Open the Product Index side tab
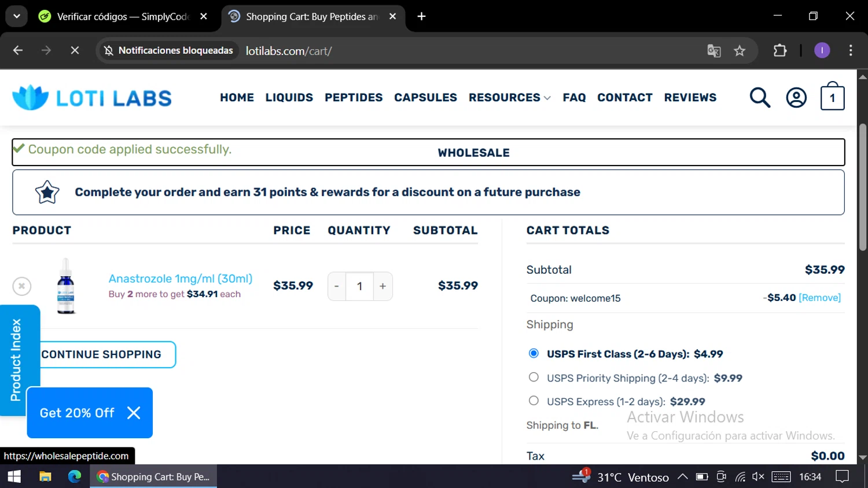The height and width of the screenshot is (488, 868). coord(16,359)
